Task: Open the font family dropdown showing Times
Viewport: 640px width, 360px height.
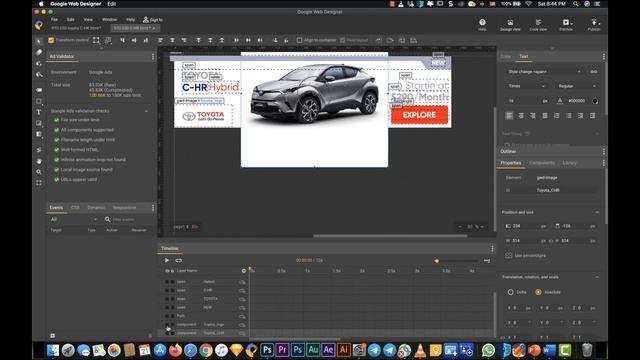Action: click(526, 86)
